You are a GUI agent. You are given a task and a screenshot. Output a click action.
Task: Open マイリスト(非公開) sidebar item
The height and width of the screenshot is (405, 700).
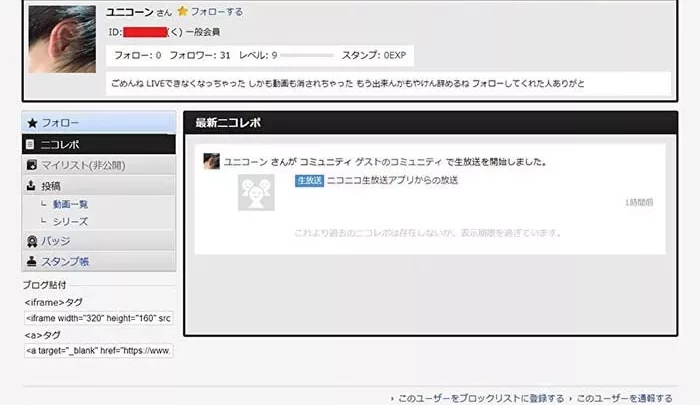(99, 165)
